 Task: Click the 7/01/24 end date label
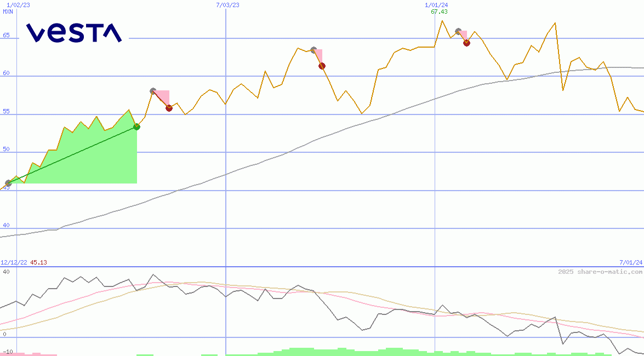pyautogui.click(x=630, y=263)
